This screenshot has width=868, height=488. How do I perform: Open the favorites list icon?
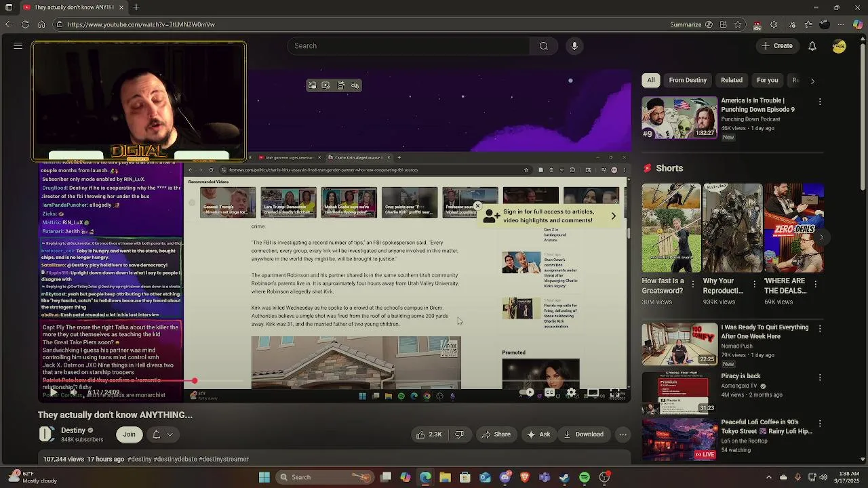(x=807, y=24)
